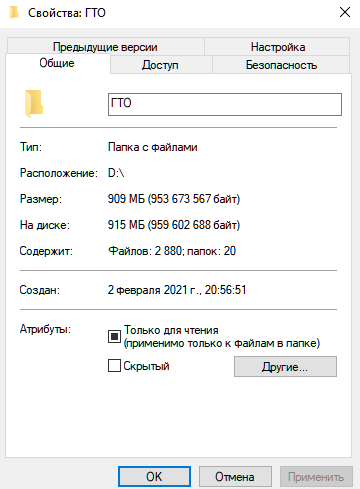
Task: Toggle the 'Только для чтения' checkbox
Action: 114,336
